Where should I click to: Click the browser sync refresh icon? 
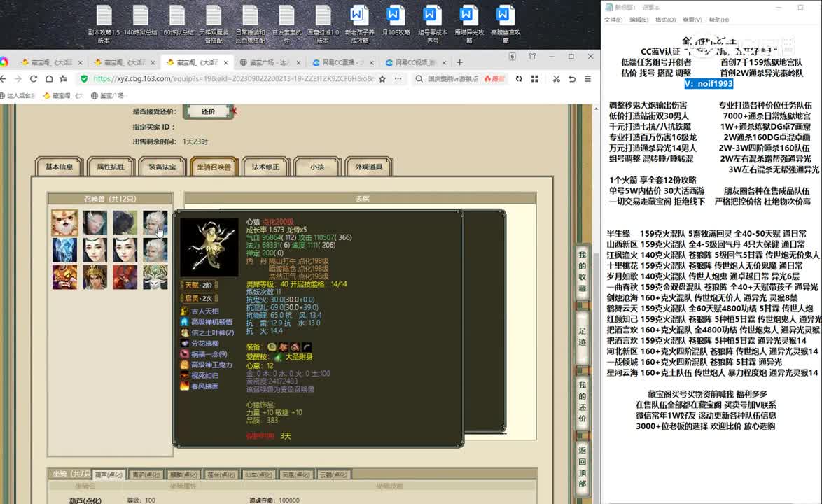[x=518, y=78]
